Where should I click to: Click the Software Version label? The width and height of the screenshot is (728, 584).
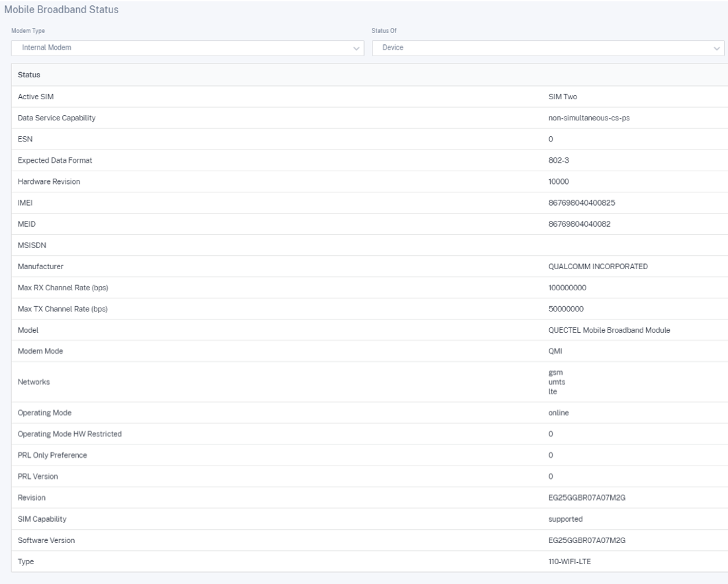pos(46,540)
